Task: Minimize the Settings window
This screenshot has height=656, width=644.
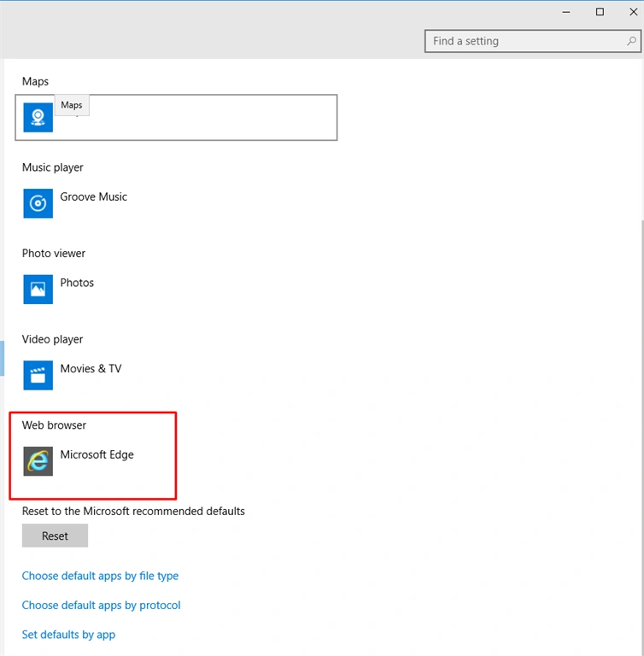Action: [566, 12]
